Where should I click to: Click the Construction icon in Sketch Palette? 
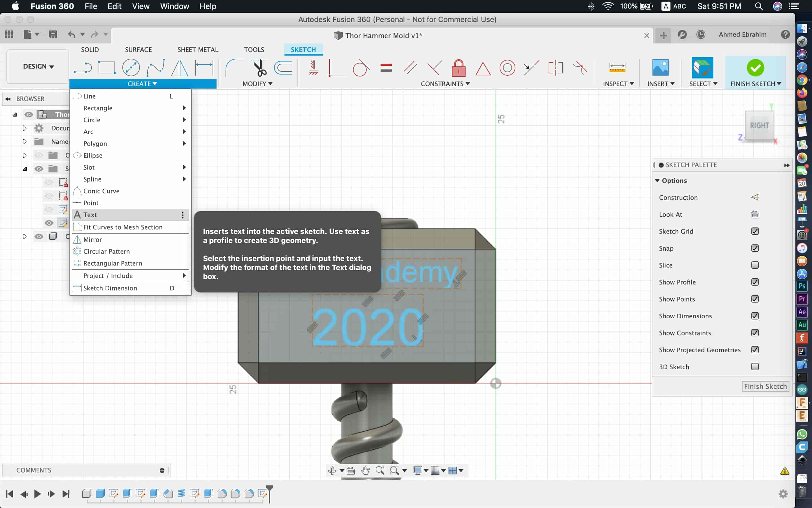click(754, 197)
